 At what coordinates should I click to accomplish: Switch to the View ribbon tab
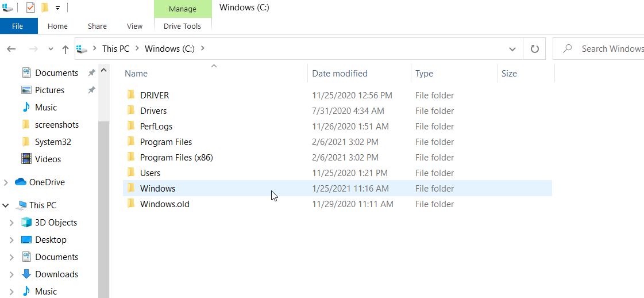134,26
